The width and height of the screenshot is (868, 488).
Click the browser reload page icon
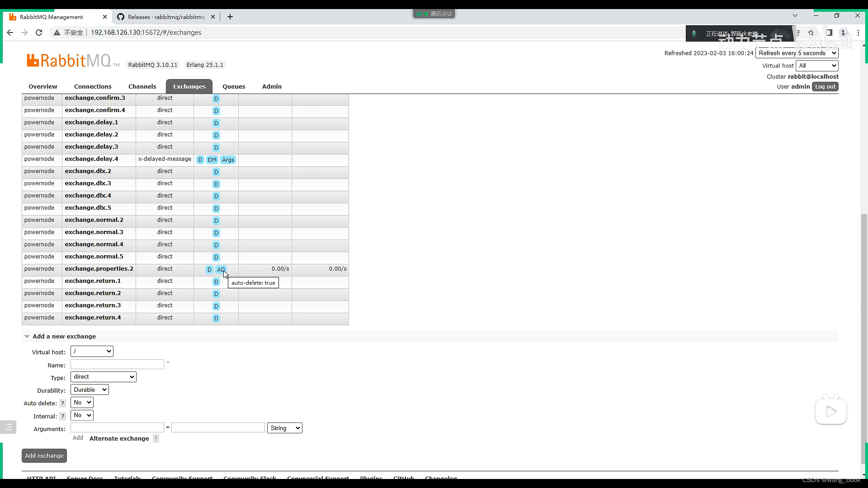click(x=39, y=33)
